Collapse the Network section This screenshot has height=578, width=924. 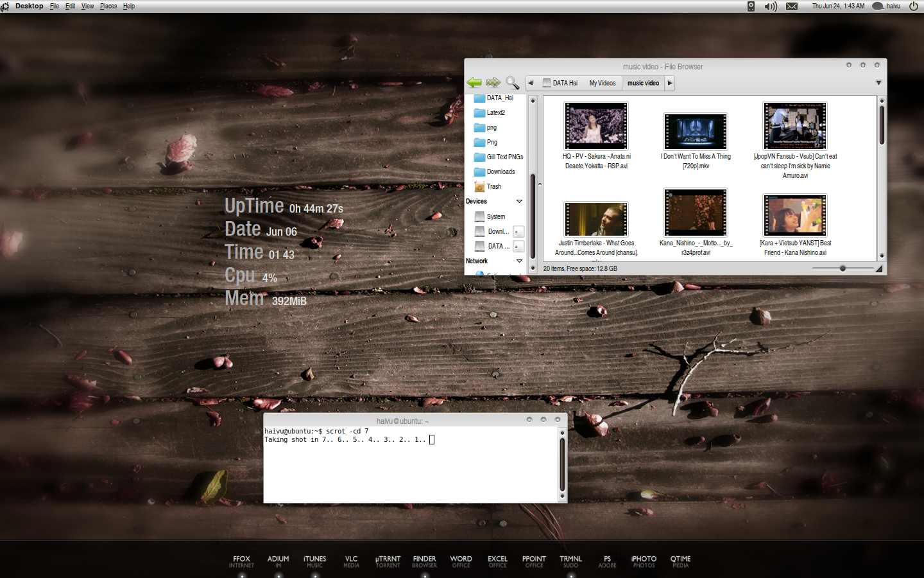coord(519,261)
